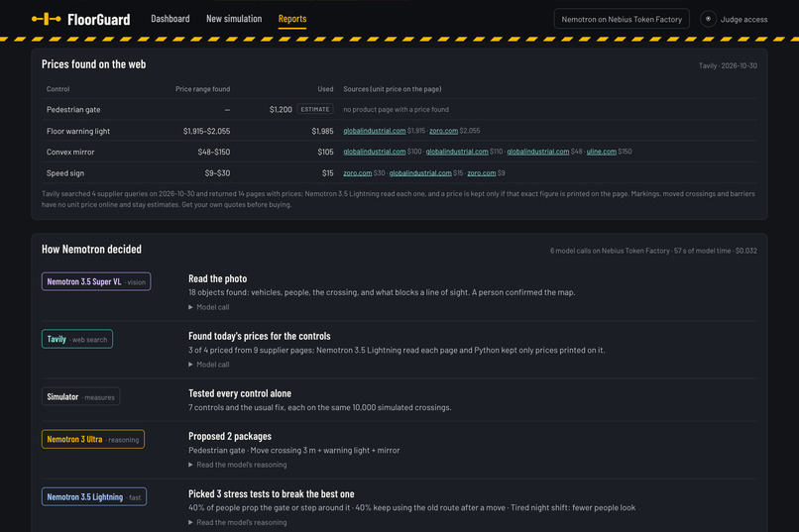
Task: Open globalindustrial.com link priced $110
Action: pyautogui.click(x=457, y=152)
